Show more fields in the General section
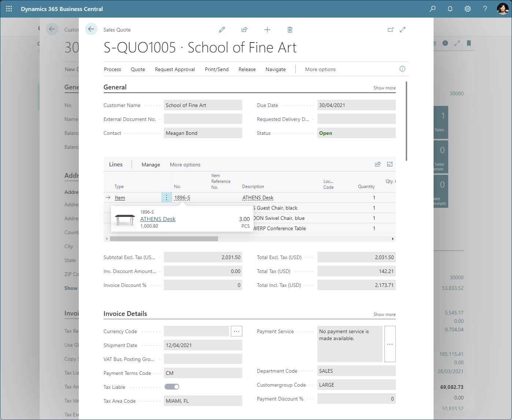Viewport: 512px width, 420px height. tap(384, 88)
